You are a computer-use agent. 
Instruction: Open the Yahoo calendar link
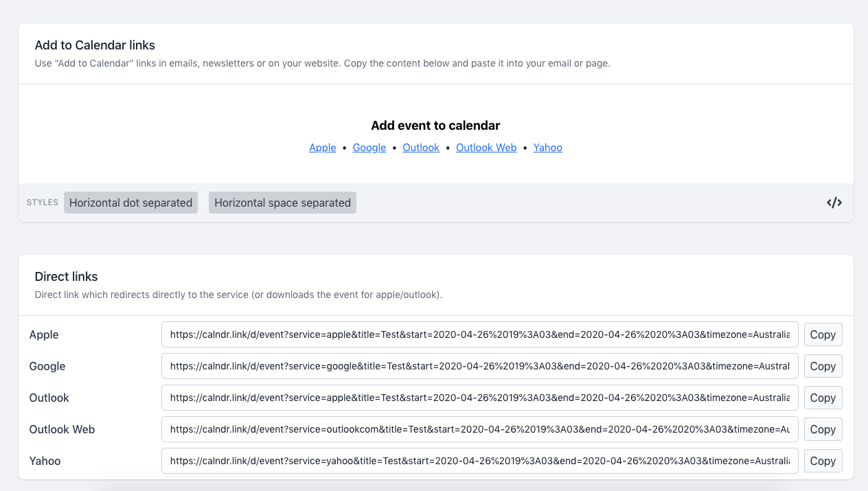548,148
